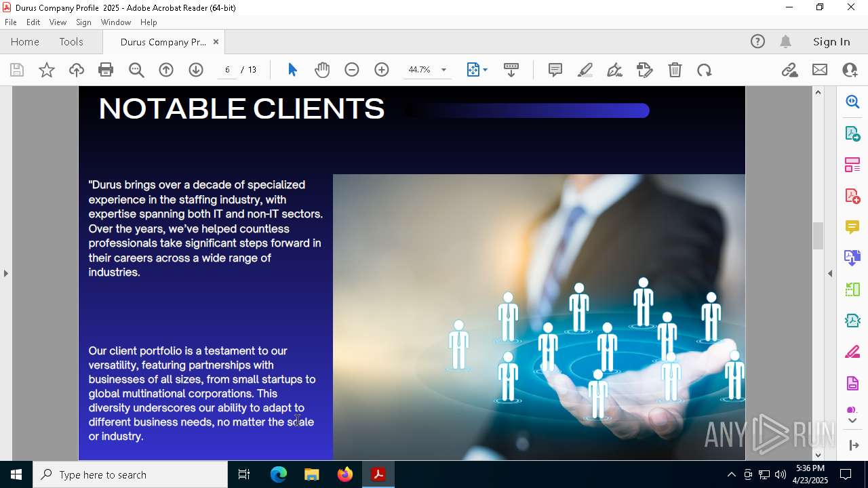Expand fit page options dropdown
The height and width of the screenshot is (488, 868).
click(485, 70)
